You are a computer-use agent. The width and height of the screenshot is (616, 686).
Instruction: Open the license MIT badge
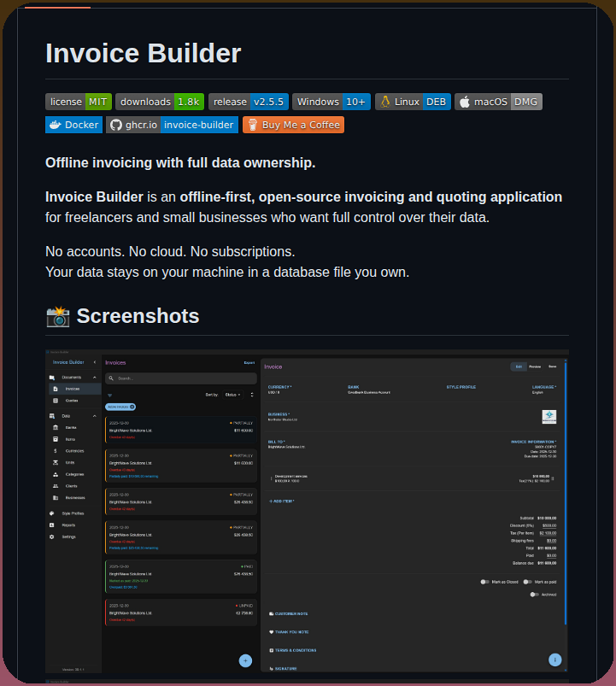coord(79,102)
